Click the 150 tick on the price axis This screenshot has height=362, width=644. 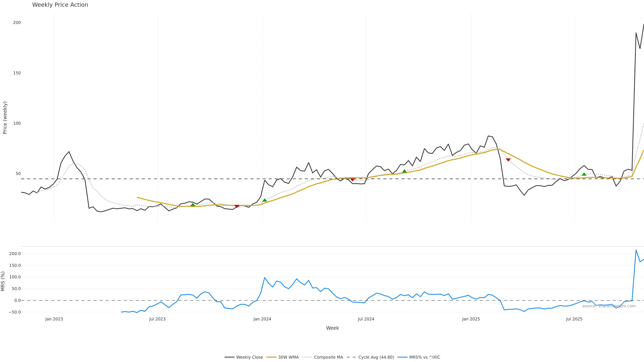click(17, 73)
